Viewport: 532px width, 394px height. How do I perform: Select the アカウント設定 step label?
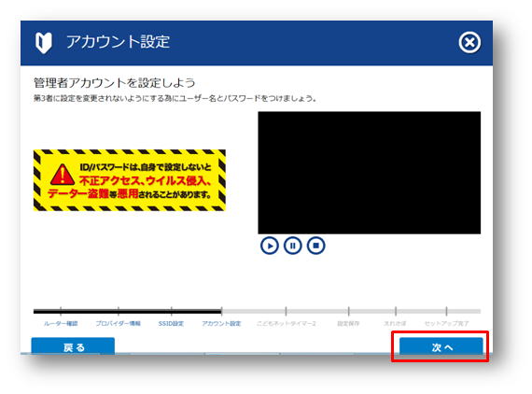(x=221, y=324)
